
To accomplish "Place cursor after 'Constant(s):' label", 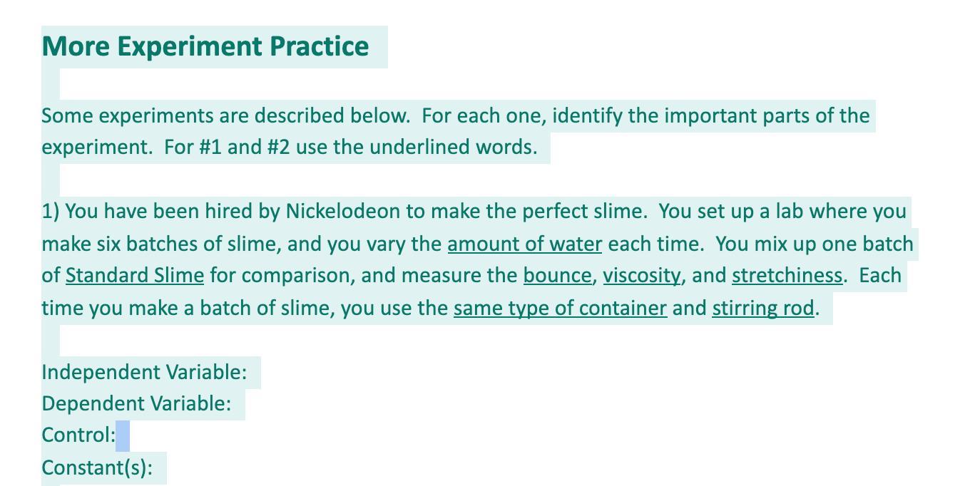I will click(159, 467).
